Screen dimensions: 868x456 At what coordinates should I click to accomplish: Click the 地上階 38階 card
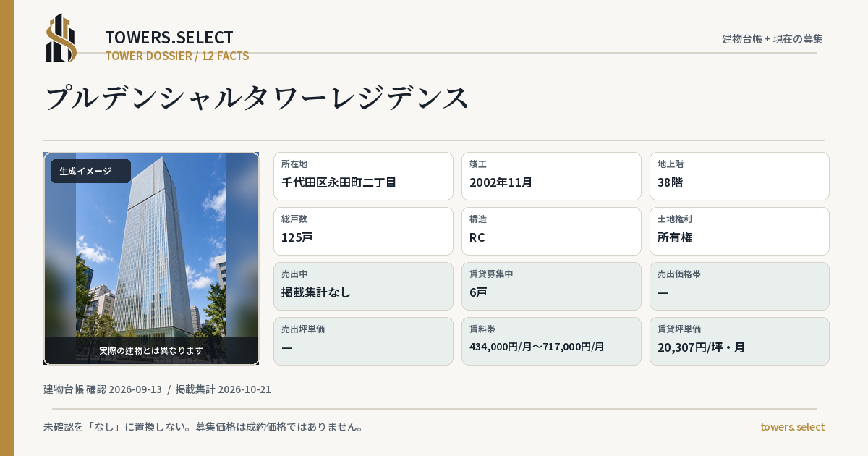(x=739, y=176)
